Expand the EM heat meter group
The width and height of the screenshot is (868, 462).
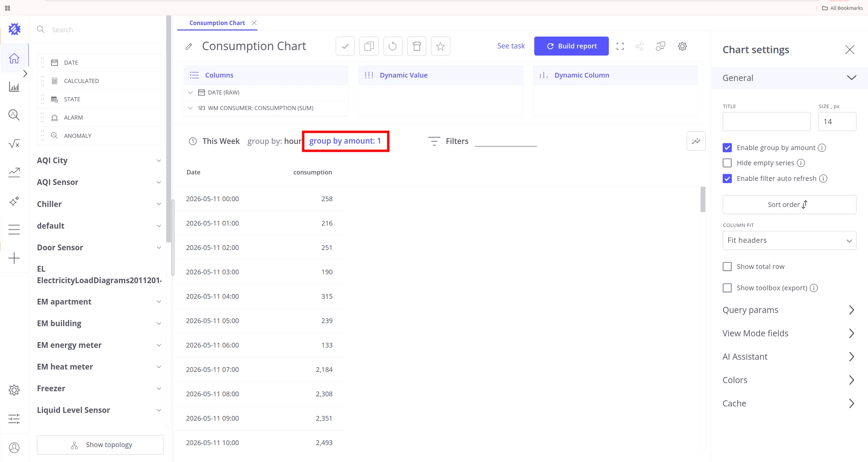click(x=159, y=367)
